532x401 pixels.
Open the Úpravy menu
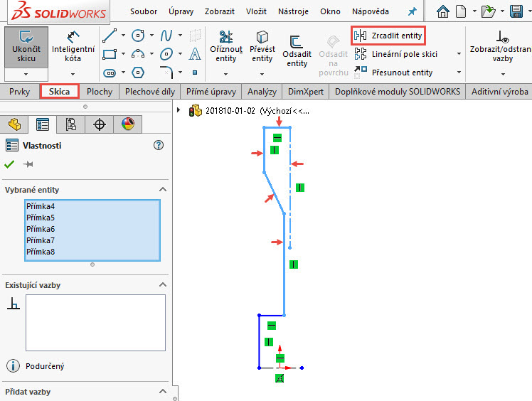pyautogui.click(x=181, y=11)
